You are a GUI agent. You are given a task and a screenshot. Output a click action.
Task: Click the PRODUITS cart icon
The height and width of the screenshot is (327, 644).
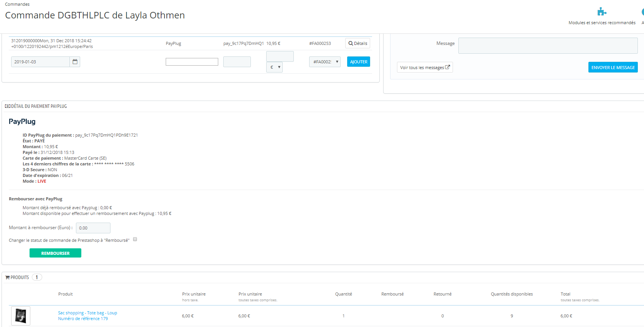[x=7, y=277]
